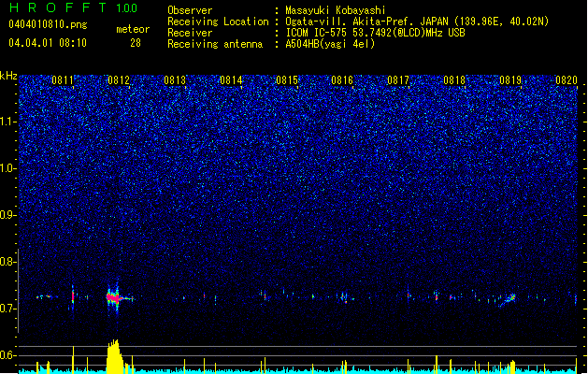
Task: Click the 'Observer' field label
Action: [190, 10]
